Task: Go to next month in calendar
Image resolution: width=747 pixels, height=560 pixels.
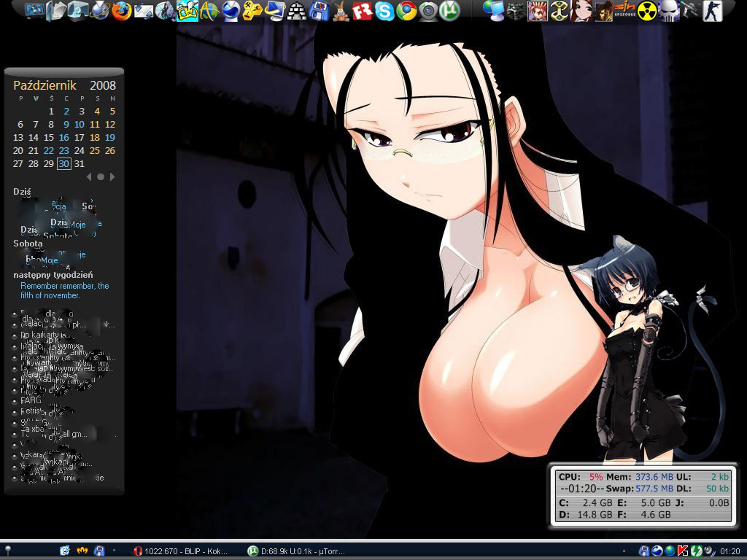Action: tap(112, 176)
